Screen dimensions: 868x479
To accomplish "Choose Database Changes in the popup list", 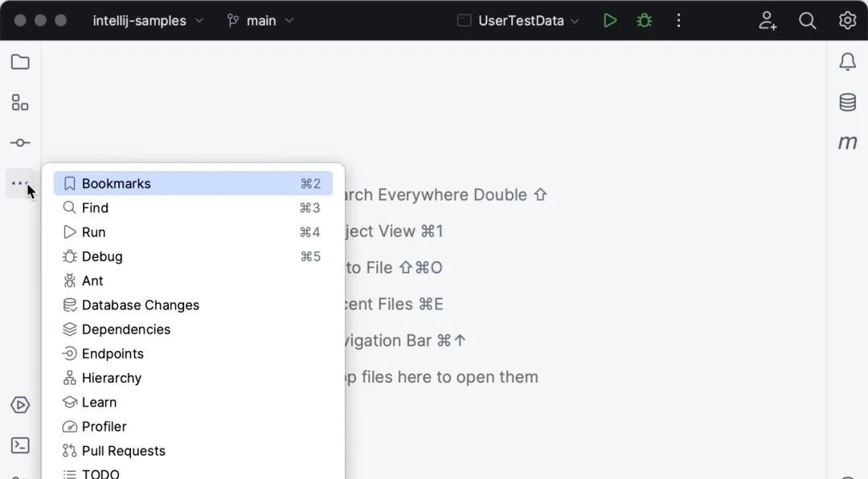I will pos(193,305).
